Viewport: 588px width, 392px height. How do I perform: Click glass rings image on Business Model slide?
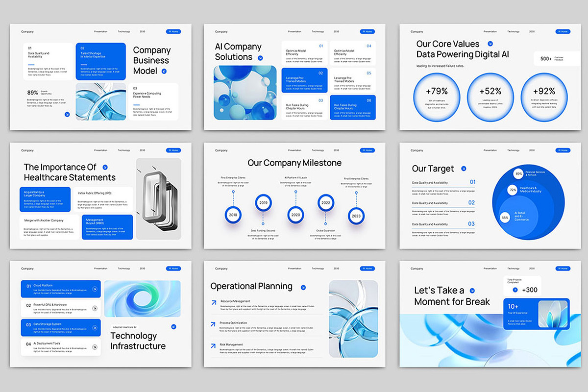[x=101, y=101]
